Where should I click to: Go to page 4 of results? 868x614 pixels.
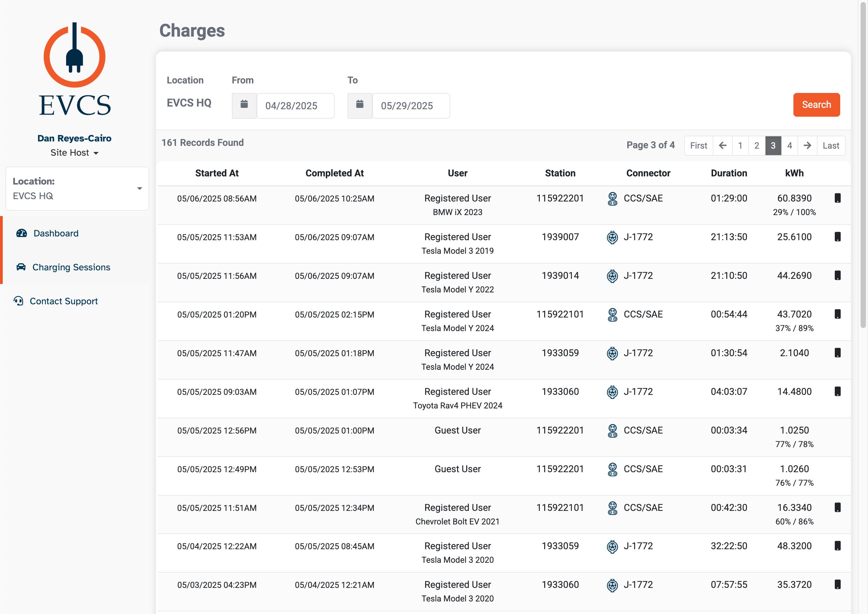point(789,146)
